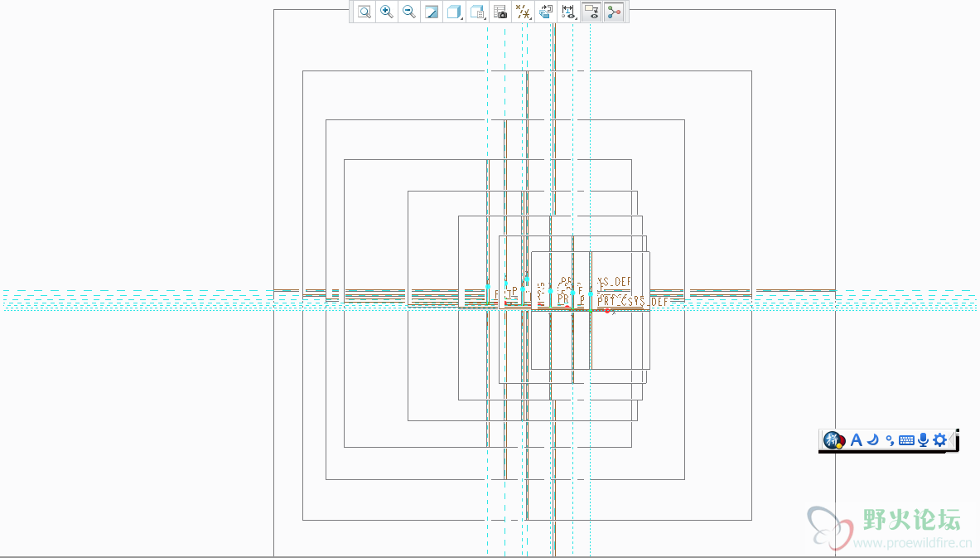The image size is (980, 558).
Task: Click the input method logo icon
Action: (x=833, y=440)
